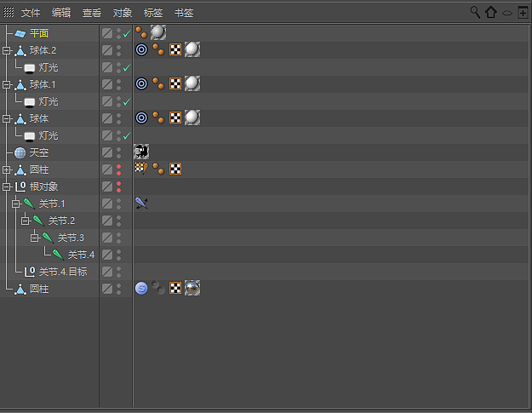The height and width of the screenshot is (413, 532).
Task: Select the blue S tag on bottom 圆柱
Action: 141,288
